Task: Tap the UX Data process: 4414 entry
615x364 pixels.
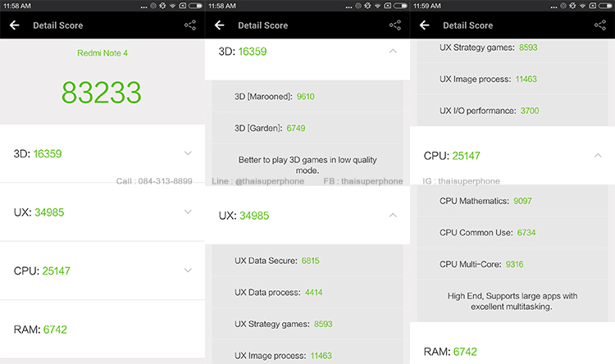Action: click(279, 292)
